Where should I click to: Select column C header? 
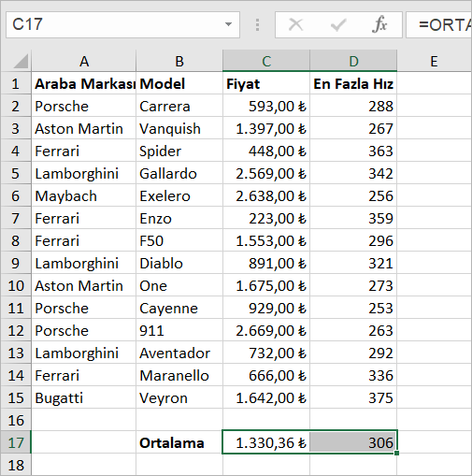point(266,61)
